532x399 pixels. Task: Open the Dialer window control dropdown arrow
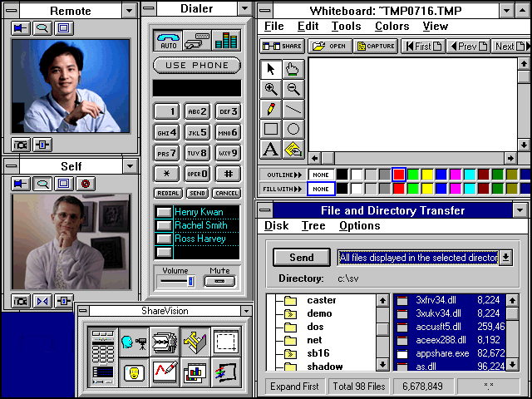tap(244, 10)
